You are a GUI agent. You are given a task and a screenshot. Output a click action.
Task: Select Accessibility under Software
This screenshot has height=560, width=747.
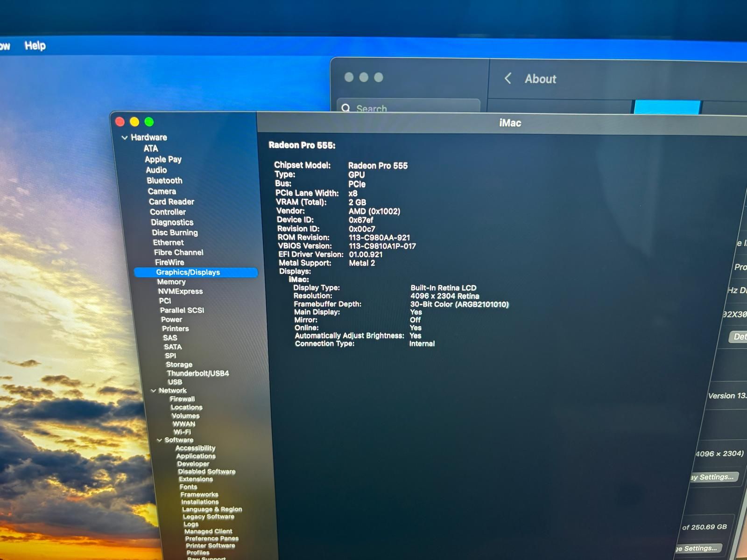coord(196,448)
